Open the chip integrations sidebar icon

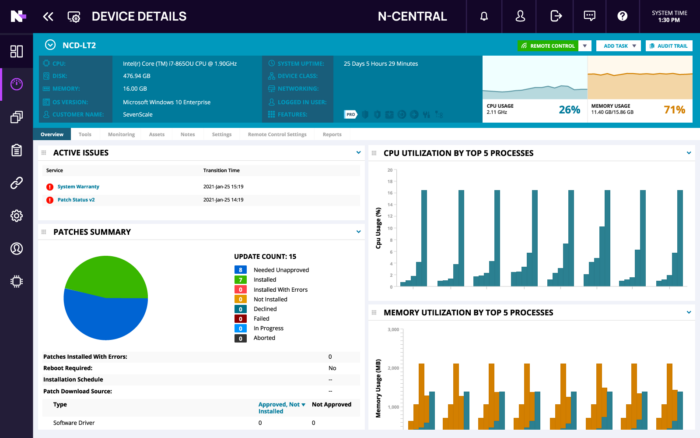pos(17,281)
